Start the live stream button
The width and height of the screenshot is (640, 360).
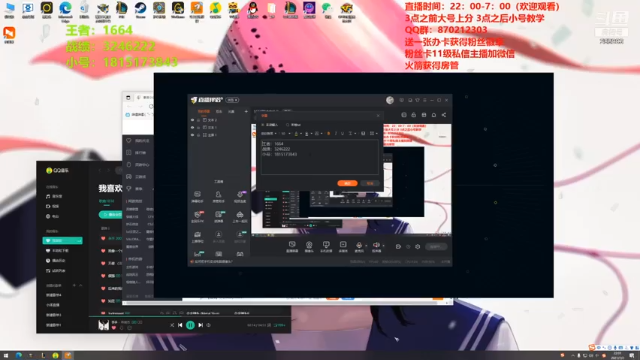tap(436, 247)
